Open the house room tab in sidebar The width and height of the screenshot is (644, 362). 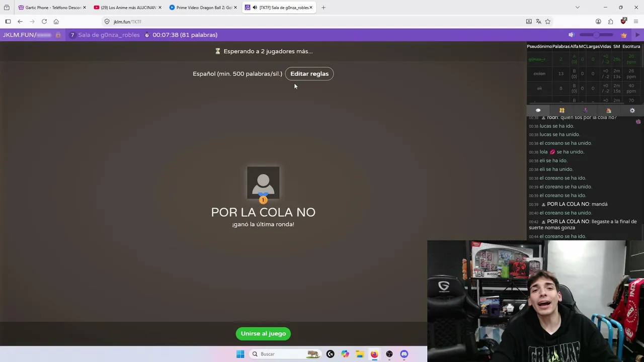tap(609, 111)
